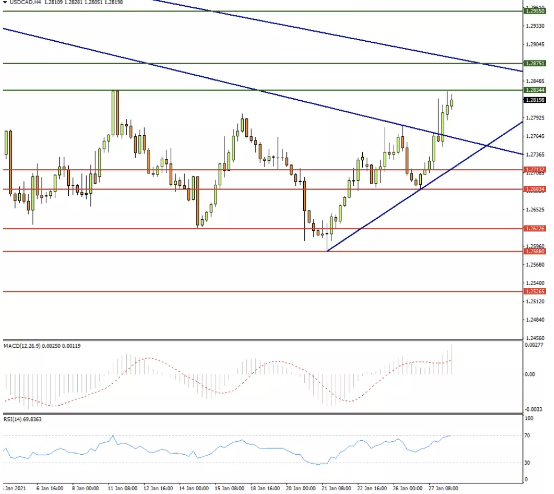This screenshot has width=554, height=494.
Task: Click the 15 Jan 08:00 time label
Action: click(x=230, y=488)
